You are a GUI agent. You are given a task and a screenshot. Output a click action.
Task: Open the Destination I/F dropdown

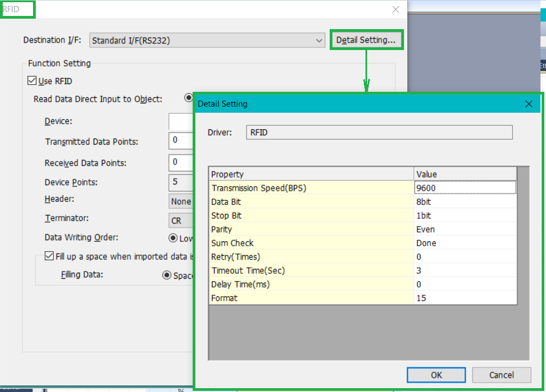pos(207,40)
